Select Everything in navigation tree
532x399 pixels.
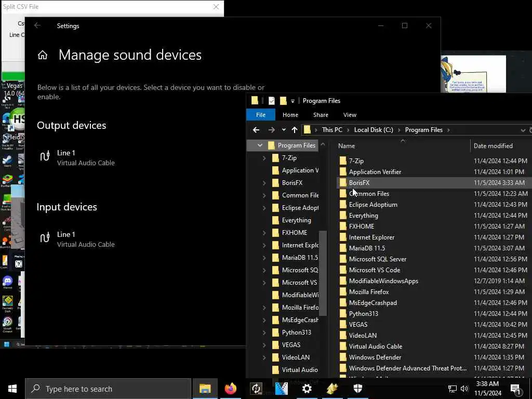pos(296,220)
